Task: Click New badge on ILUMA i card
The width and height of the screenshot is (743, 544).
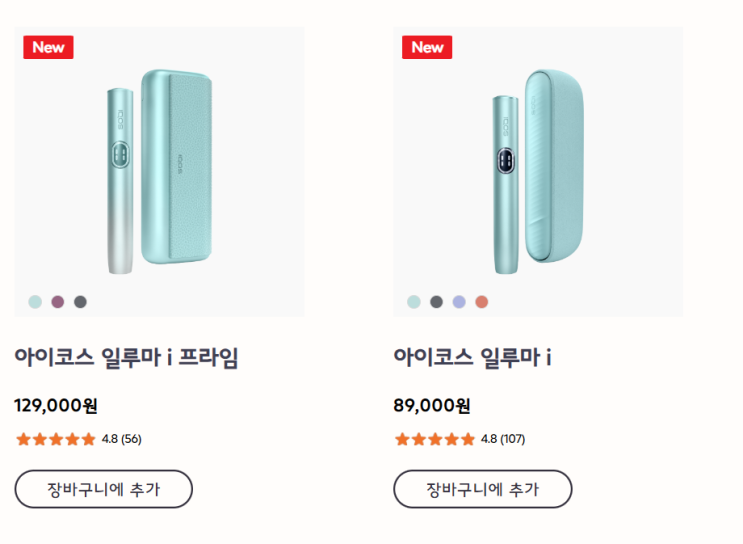Action: coord(427,47)
